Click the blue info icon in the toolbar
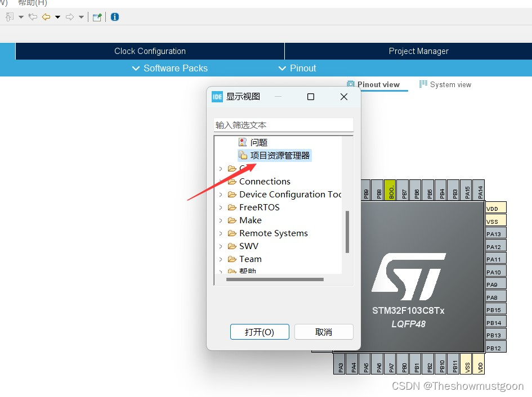This screenshot has height=397, width=532. (x=114, y=17)
